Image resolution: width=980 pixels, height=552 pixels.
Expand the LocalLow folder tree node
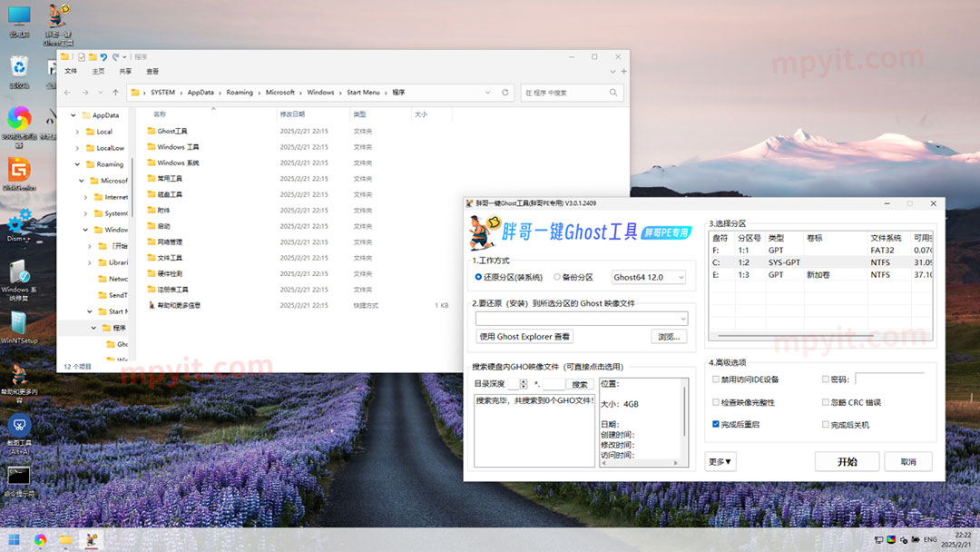pos(77,148)
